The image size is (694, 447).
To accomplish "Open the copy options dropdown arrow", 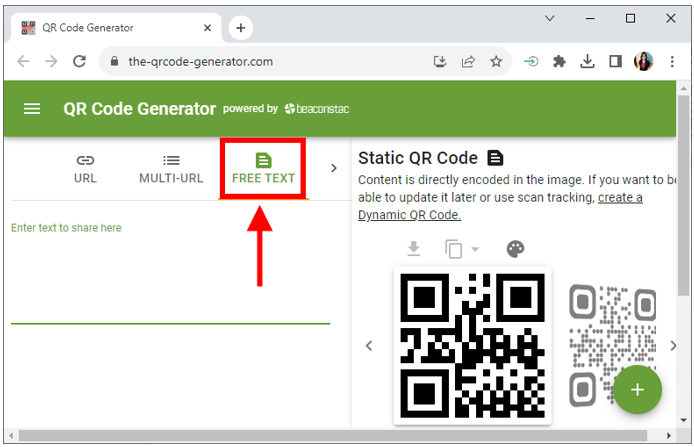I will pyautogui.click(x=475, y=249).
